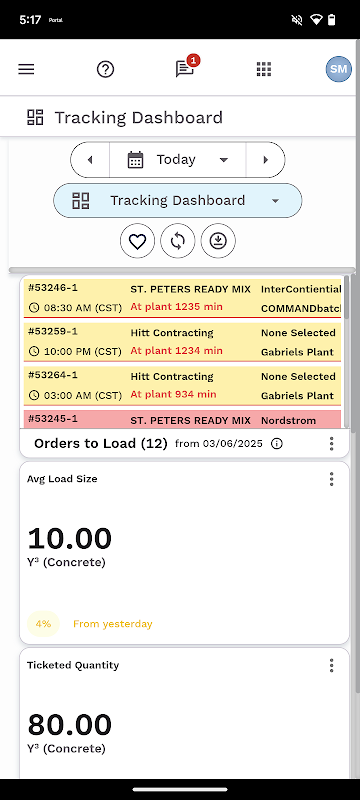Image resolution: width=360 pixels, height=800 pixels.
Task: Open the hamburger navigation menu
Action: (x=26, y=69)
